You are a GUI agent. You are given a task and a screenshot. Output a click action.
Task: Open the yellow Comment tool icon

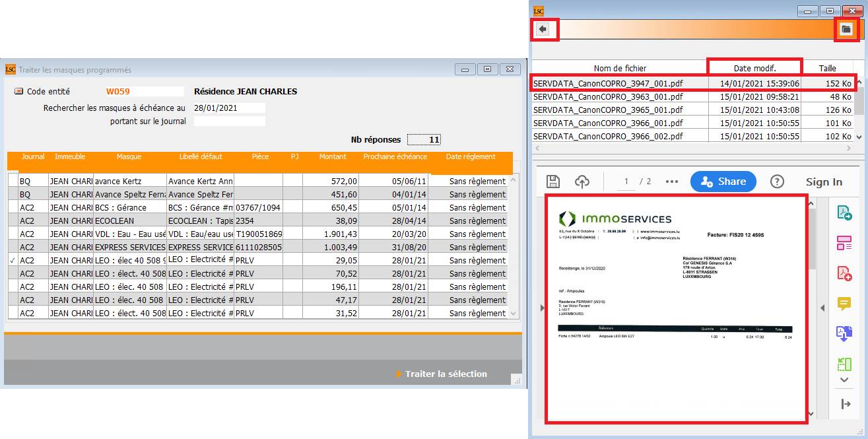click(x=844, y=304)
